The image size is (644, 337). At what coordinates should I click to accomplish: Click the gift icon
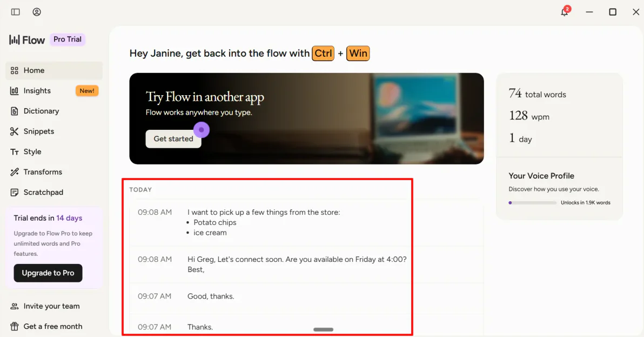[x=15, y=326]
